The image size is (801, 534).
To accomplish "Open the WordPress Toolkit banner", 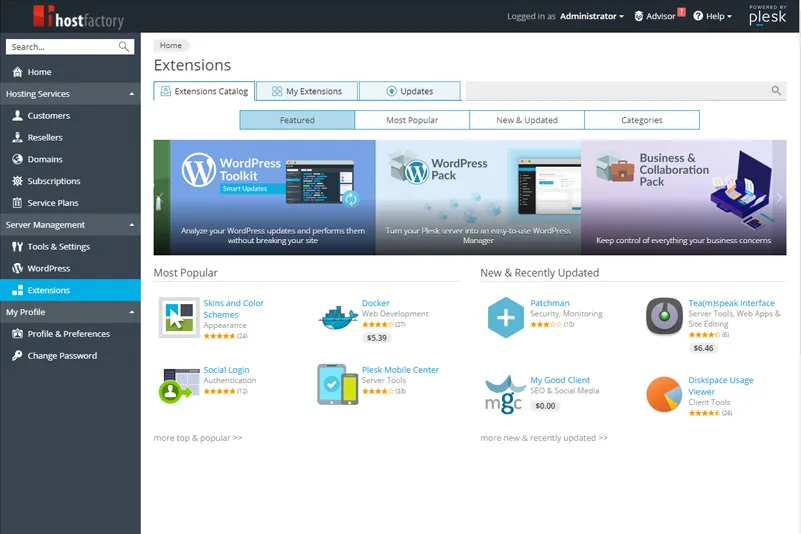I will click(x=273, y=197).
